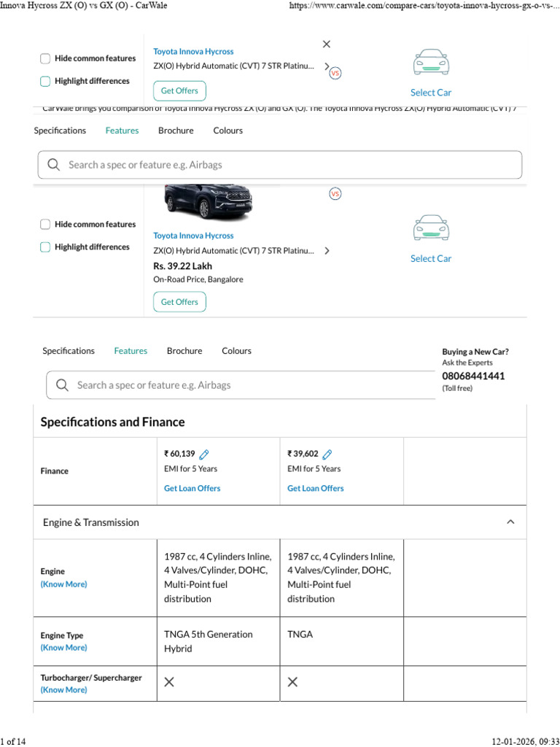Open Get Loan Offers under ₹ 39,602
This screenshot has height=747, width=560.
tap(315, 488)
